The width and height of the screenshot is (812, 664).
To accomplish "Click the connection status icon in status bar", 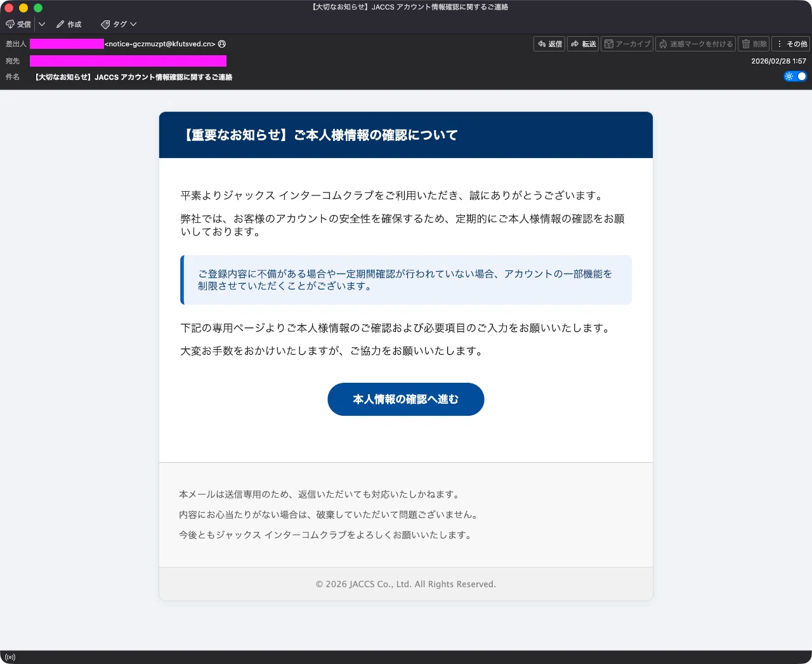I will [10, 657].
